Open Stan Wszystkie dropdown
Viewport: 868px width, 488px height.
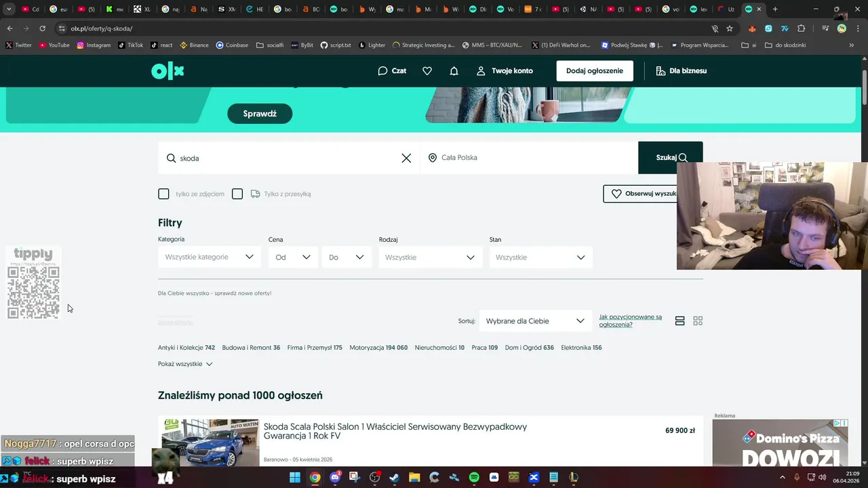[x=540, y=257]
